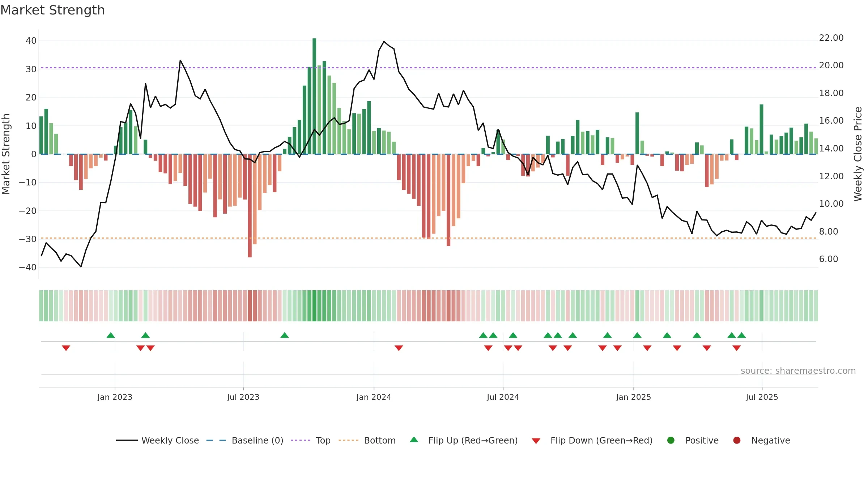Click the −40 left axis tick label
Viewport: 868px width, 488px height.
point(27,267)
